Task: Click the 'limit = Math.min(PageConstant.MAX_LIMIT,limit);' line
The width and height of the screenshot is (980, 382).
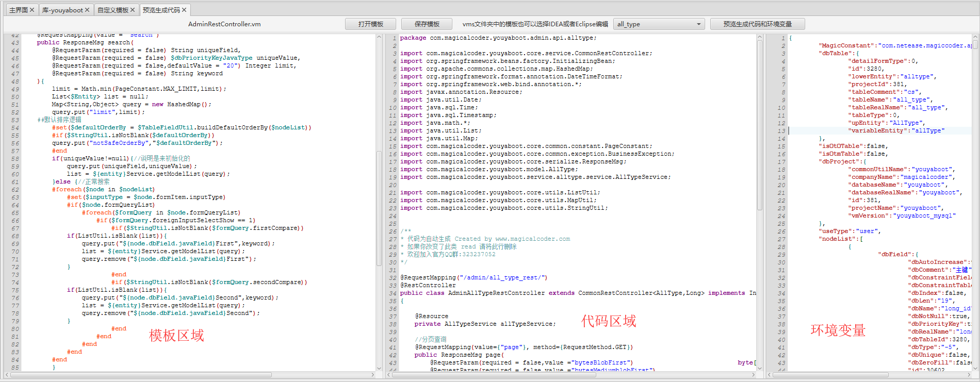Action: tap(139, 89)
